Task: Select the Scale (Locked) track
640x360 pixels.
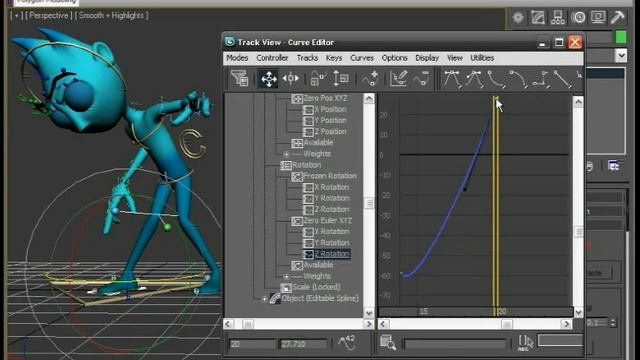Action: click(x=316, y=287)
